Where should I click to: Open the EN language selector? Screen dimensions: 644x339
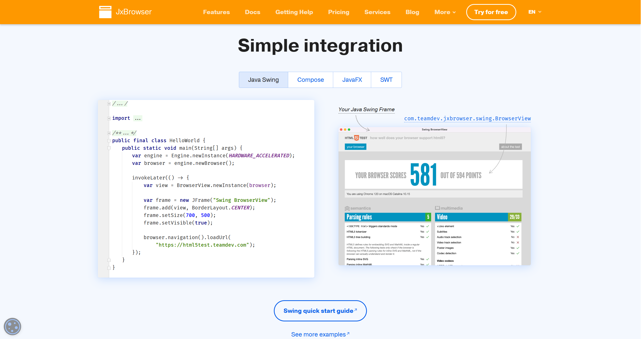point(535,12)
